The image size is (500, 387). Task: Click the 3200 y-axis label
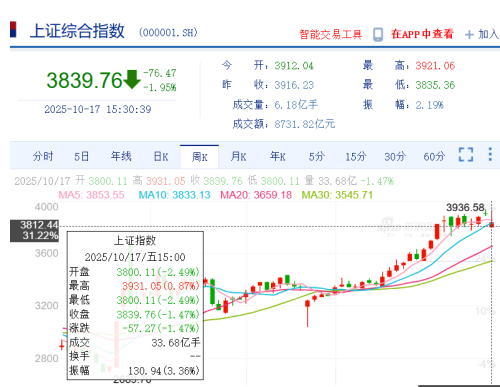(x=46, y=306)
